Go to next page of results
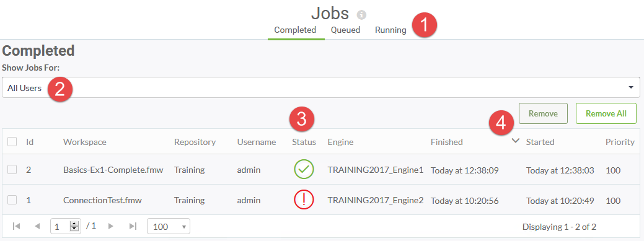The image size is (644, 241). 110,226
